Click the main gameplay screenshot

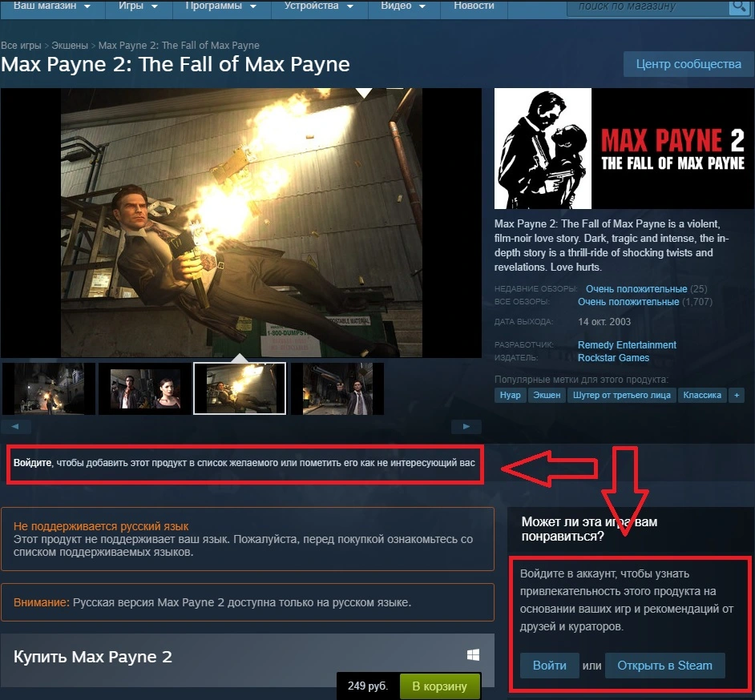[x=241, y=223]
